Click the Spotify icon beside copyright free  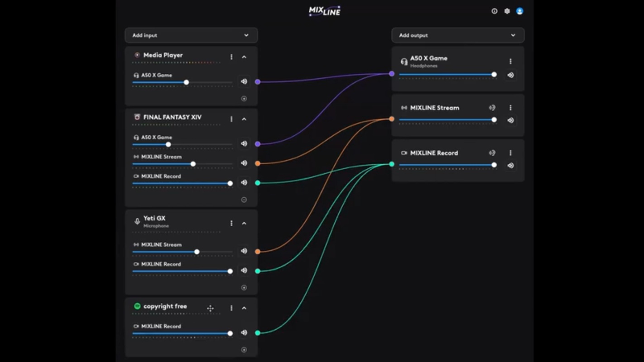[x=137, y=306]
